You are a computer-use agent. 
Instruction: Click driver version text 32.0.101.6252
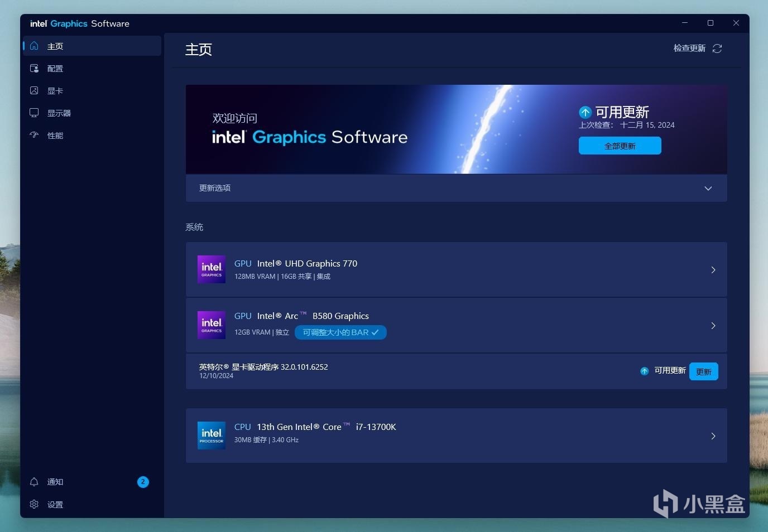(304, 367)
